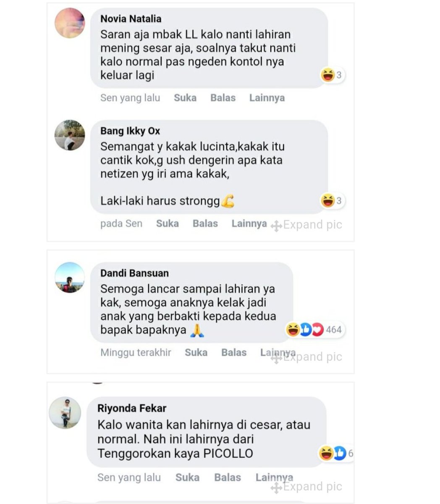Open Riyonda Fekar's avatar image

[65, 412]
